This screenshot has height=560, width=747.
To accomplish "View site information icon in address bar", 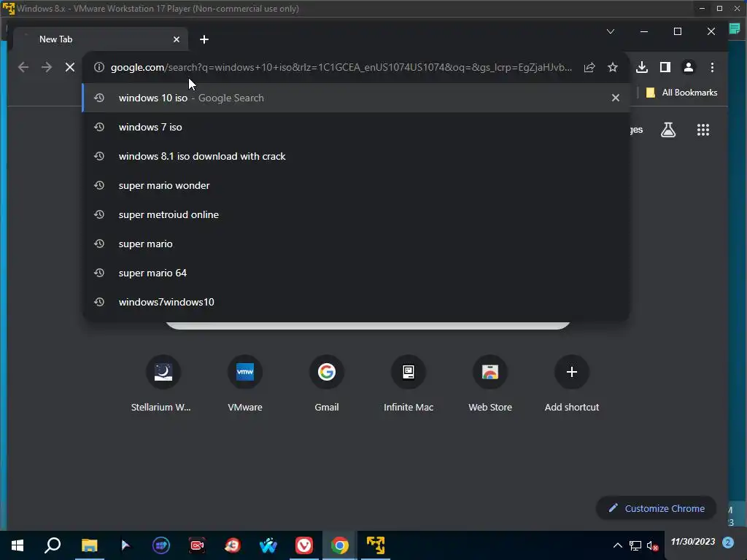I will click(98, 67).
